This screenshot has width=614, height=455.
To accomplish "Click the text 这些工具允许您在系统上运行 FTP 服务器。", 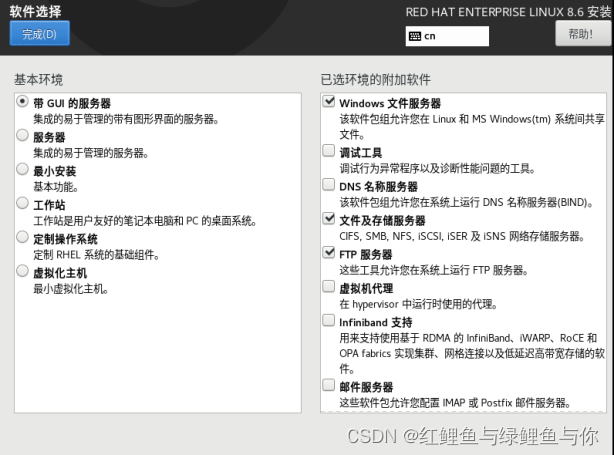I will 434,270.
